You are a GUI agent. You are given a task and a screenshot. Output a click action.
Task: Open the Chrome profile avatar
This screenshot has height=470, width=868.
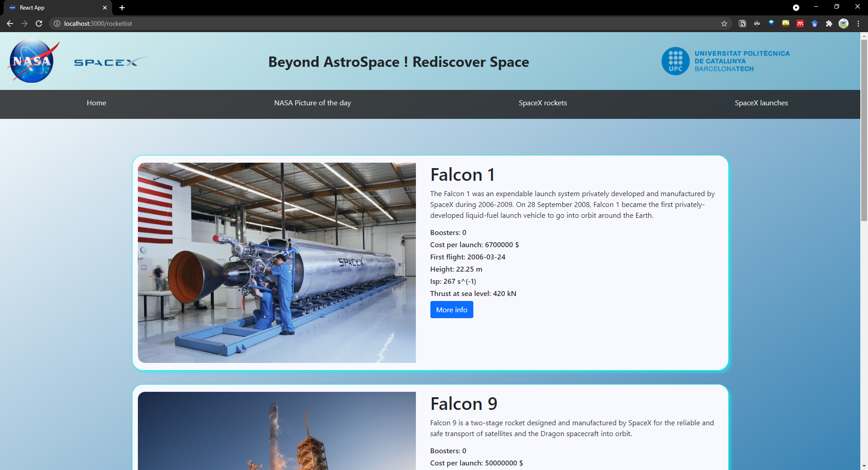pyautogui.click(x=844, y=23)
